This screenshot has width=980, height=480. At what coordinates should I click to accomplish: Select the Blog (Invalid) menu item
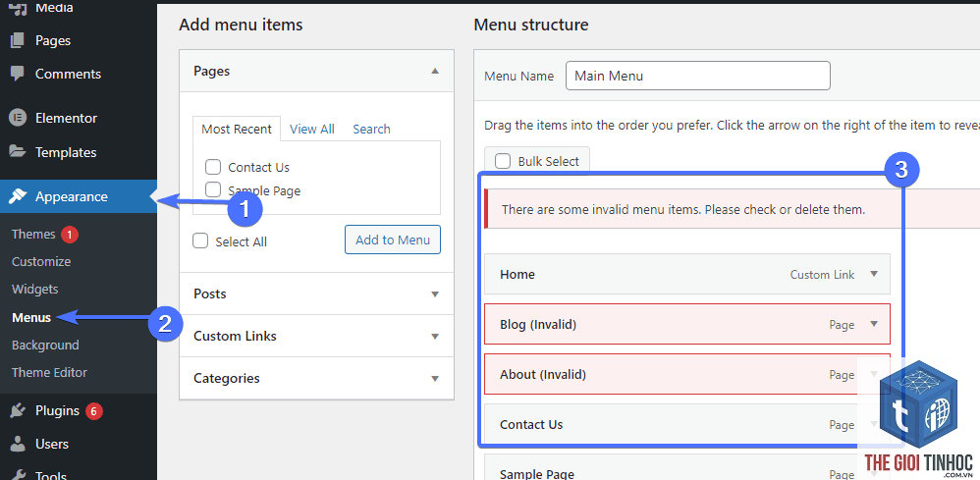[x=686, y=324]
